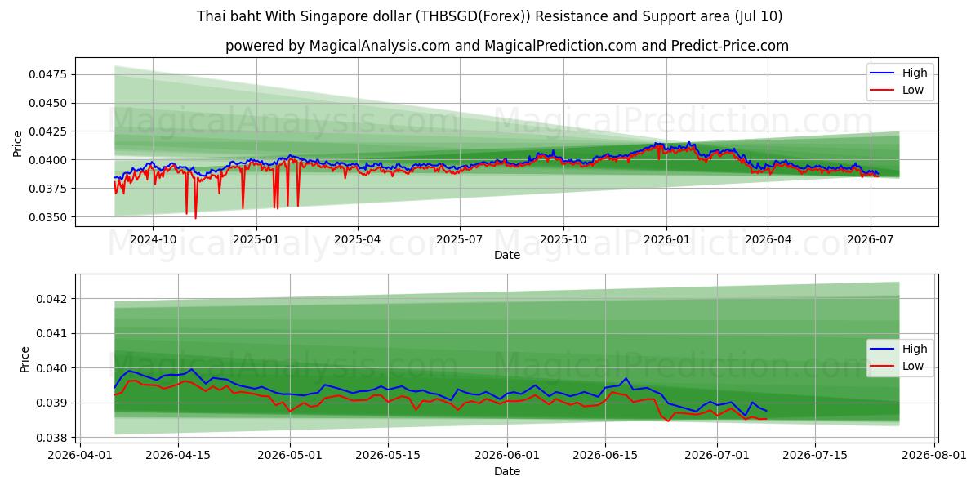Click the 2025-10 x-axis tick label
Image resolution: width=980 pixels, height=490 pixels.
coord(563,239)
